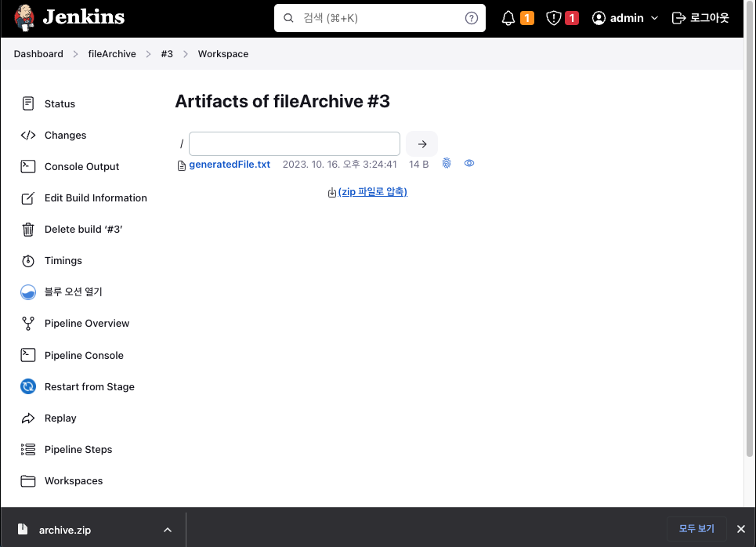This screenshot has height=547, width=756.
Task: Open 블루 오션 열기 Blue Ocean link
Action: tap(74, 292)
